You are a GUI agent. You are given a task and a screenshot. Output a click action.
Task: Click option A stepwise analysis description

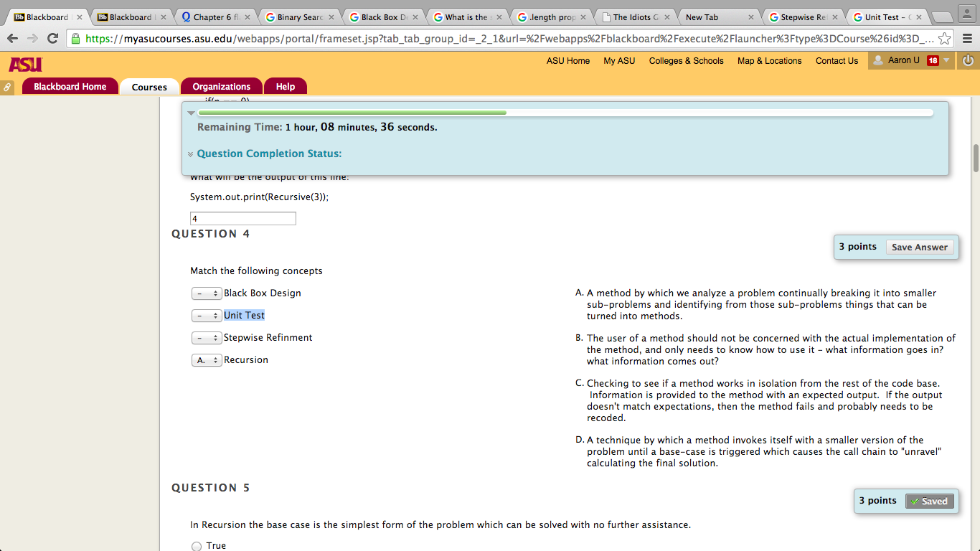click(762, 305)
